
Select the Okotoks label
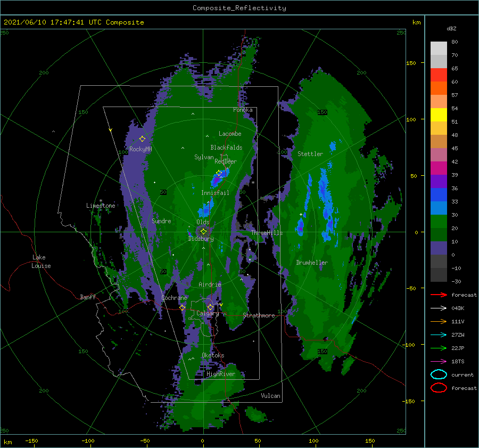click(213, 355)
